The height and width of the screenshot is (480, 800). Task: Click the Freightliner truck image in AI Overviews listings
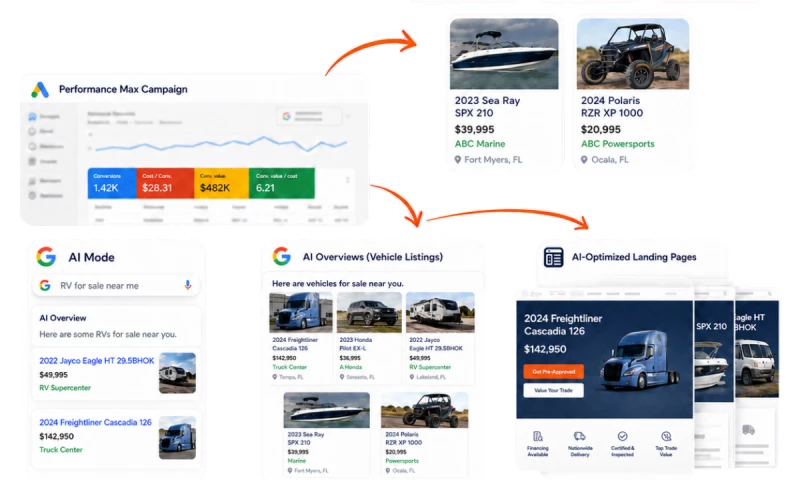pos(301,312)
